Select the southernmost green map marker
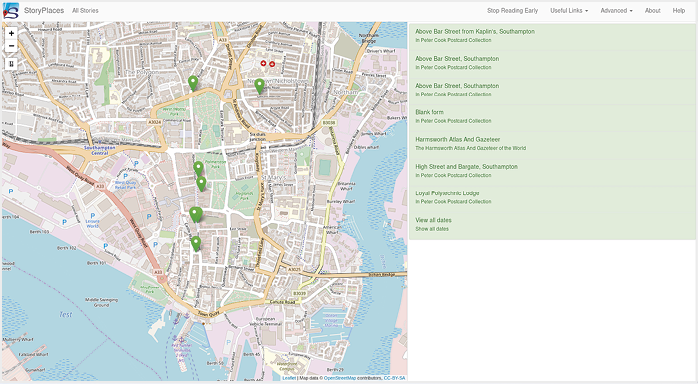 [196, 243]
